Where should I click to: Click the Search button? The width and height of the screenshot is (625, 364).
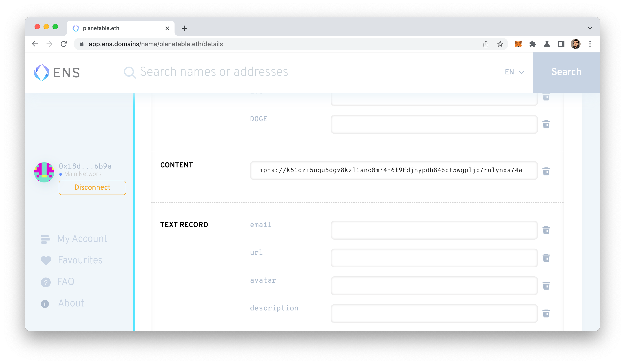(x=566, y=72)
